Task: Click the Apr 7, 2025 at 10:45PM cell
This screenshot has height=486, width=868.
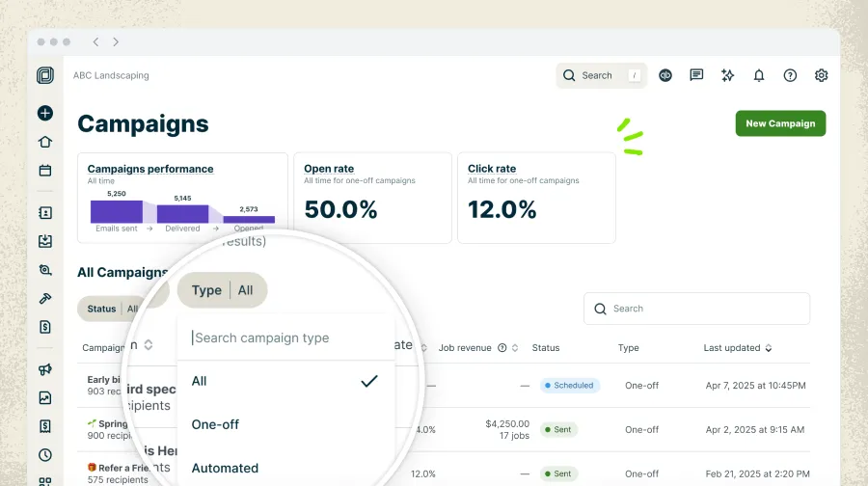Action: [x=755, y=386]
